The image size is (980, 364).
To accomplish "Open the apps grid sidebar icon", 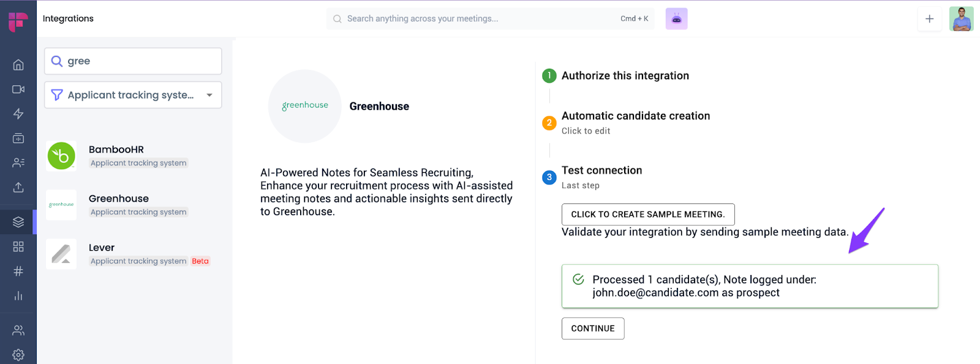I will pos(18,246).
